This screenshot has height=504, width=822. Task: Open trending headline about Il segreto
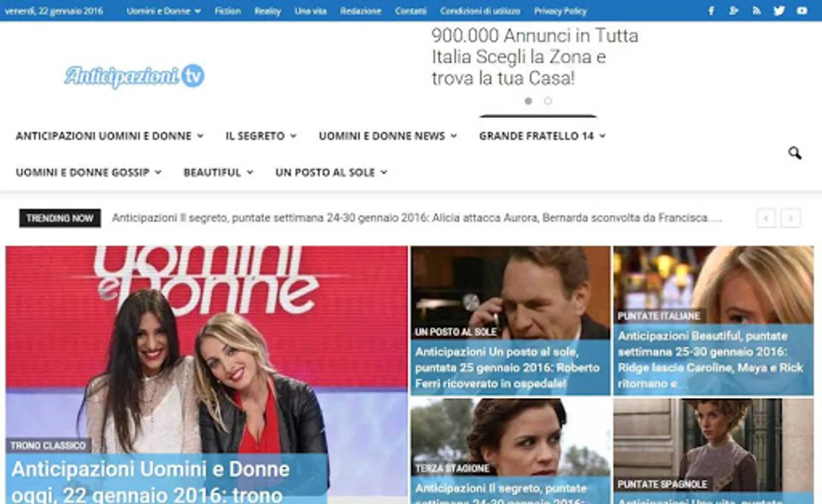coord(417,218)
